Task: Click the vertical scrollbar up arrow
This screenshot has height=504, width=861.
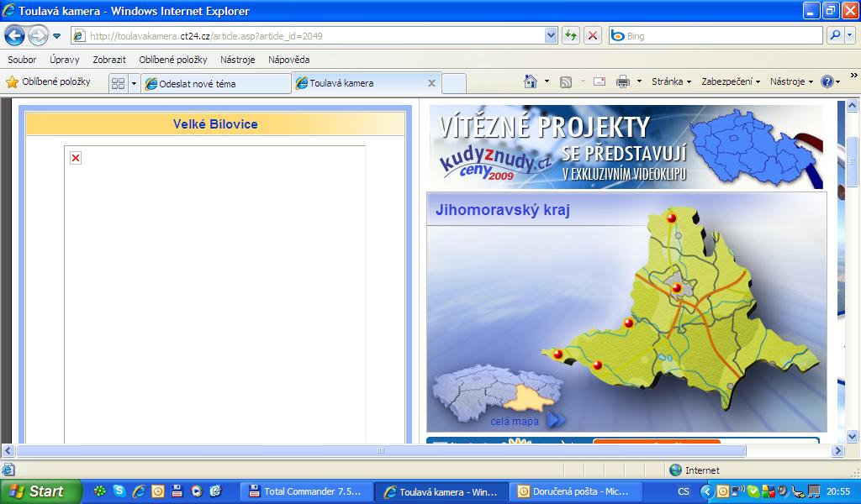Action: coord(853,105)
